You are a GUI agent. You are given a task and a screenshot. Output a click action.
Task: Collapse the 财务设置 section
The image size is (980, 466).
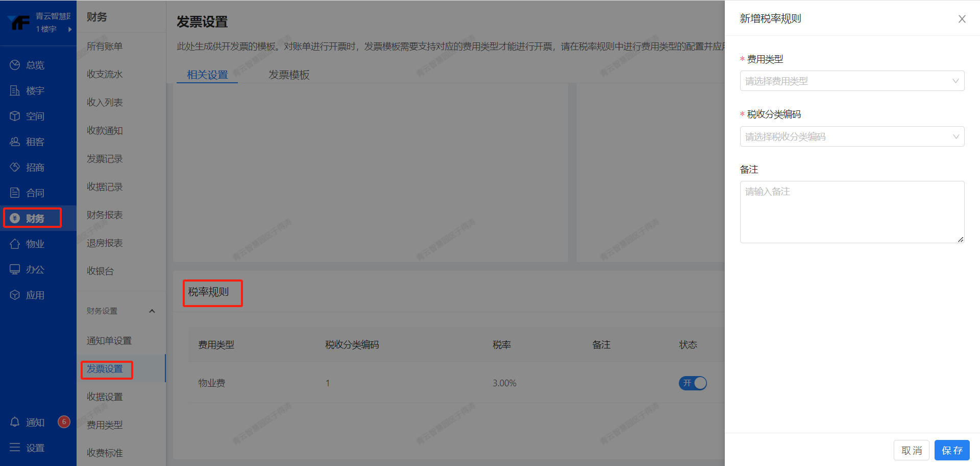(152, 311)
